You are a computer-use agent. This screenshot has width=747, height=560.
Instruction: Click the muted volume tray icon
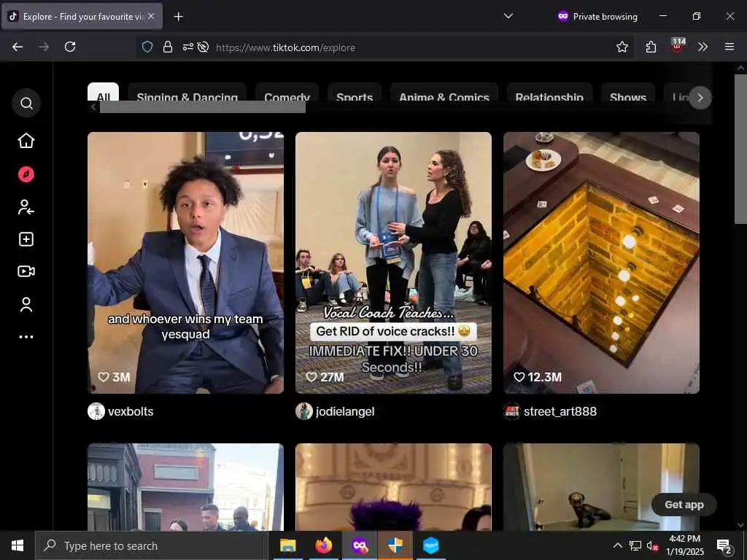651,545
